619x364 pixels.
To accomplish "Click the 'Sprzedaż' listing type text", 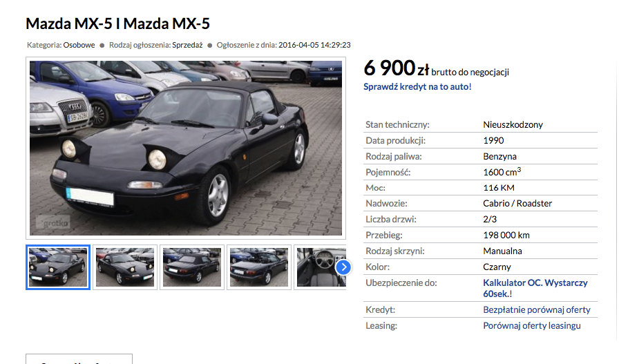I will (187, 45).
